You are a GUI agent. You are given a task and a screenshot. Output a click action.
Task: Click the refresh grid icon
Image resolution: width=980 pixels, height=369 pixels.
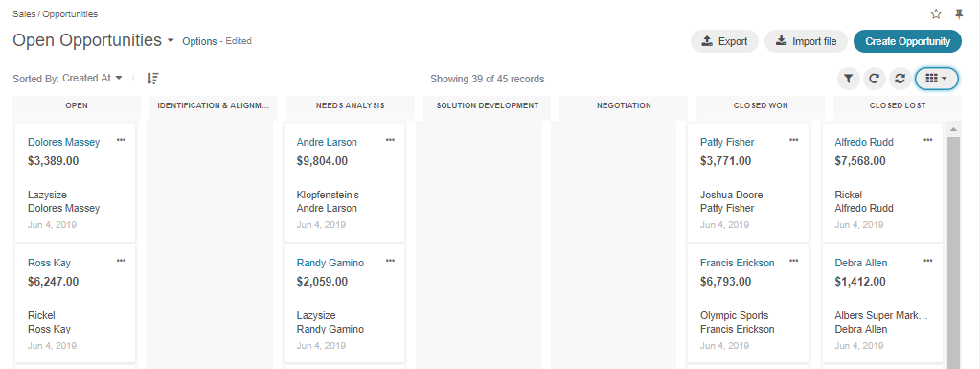click(875, 79)
